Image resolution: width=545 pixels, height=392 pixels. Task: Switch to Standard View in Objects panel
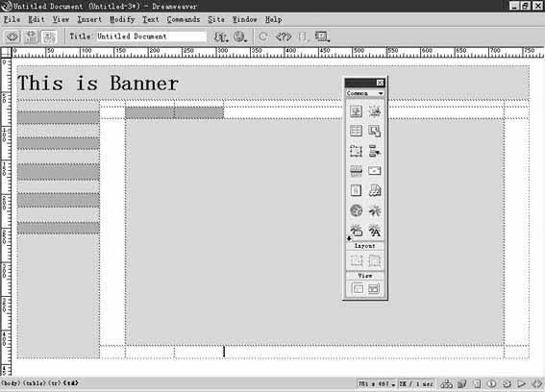tap(358, 288)
